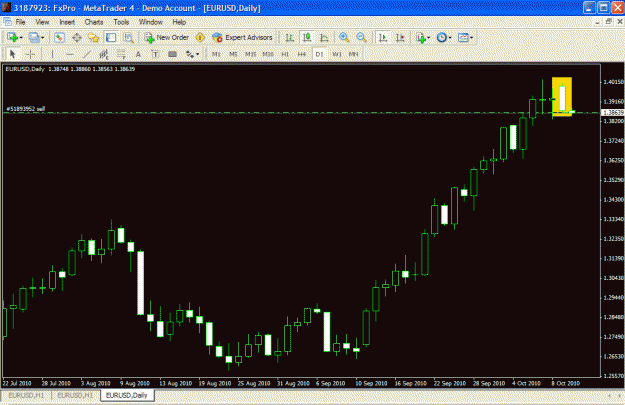Switch chart to candlesticks icon
625x405 pixels.
coord(307,37)
